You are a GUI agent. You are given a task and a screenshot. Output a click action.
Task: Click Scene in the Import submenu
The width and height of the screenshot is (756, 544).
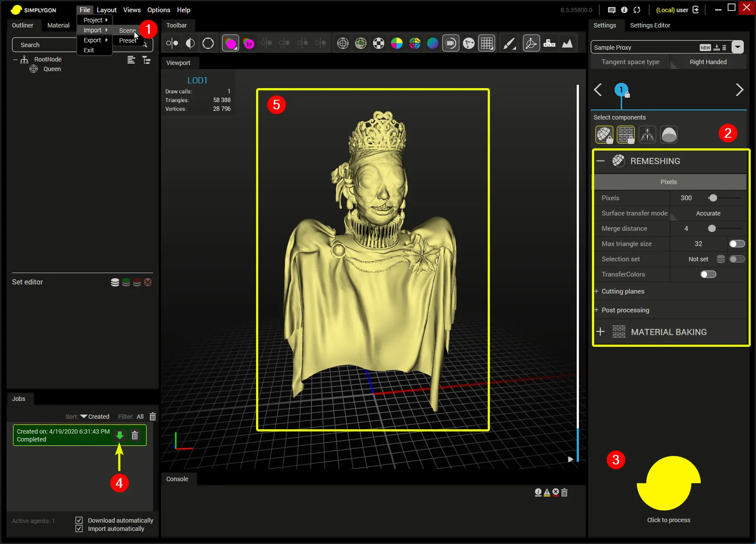(127, 31)
